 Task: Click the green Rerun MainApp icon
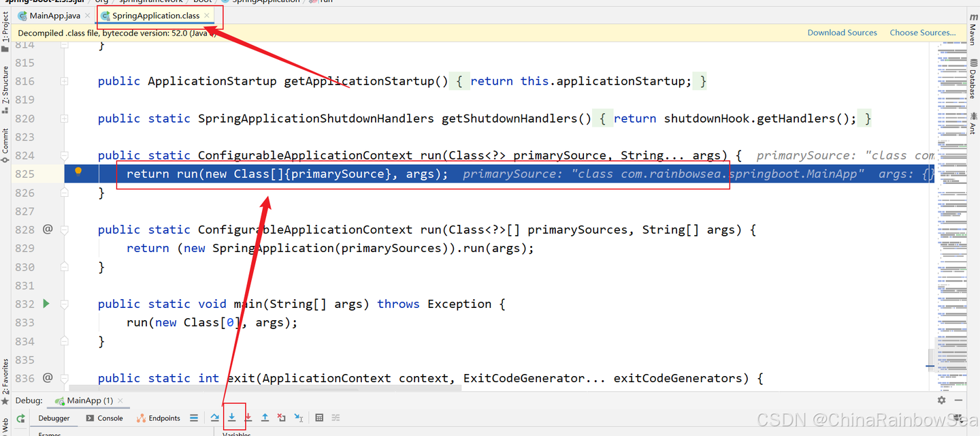pos(21,418)
